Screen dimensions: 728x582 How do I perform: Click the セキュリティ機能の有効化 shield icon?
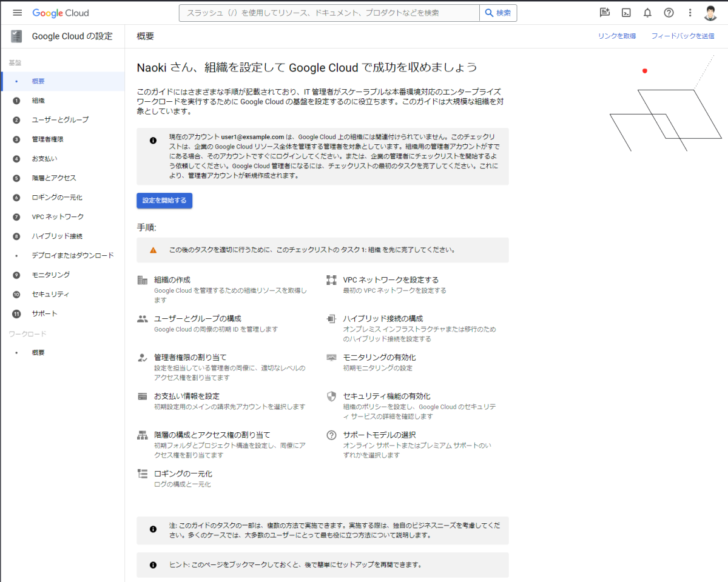coord(331,396)
